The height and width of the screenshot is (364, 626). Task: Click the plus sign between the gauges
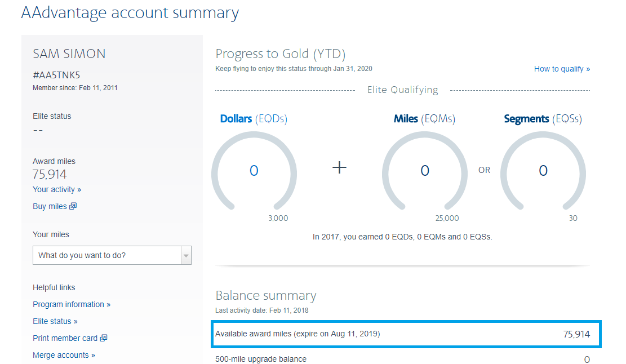coord(339,167)
